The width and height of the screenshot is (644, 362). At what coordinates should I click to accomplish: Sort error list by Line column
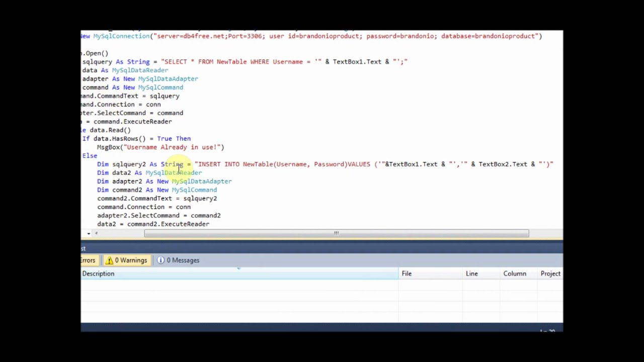[481, 274]
